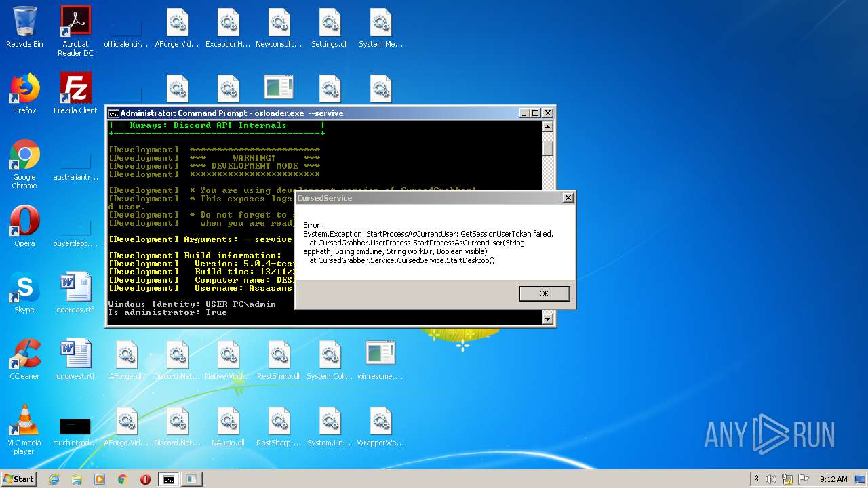Maximize the Command Prompt window
868x488 pixels.
tap(535, 113)
